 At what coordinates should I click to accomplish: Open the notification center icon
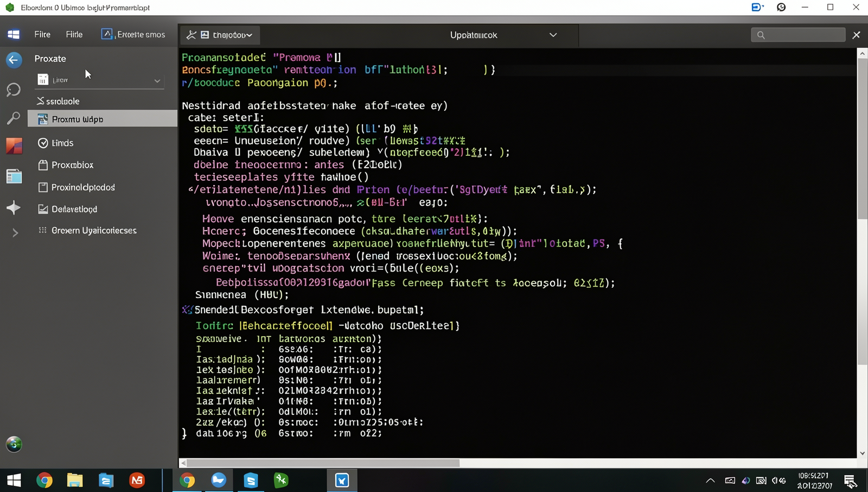(x=850, y=481)
